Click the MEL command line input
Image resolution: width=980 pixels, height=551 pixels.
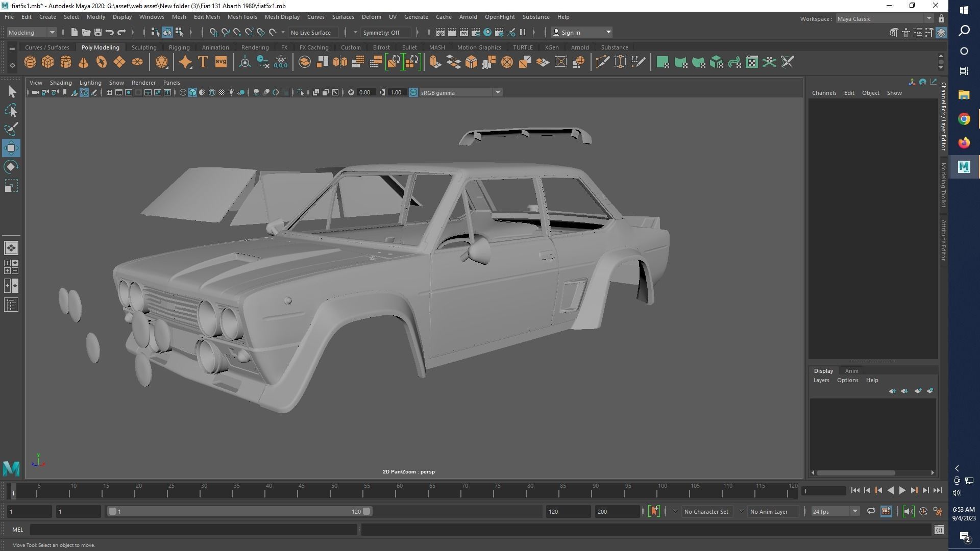click(x=194, y=530)
